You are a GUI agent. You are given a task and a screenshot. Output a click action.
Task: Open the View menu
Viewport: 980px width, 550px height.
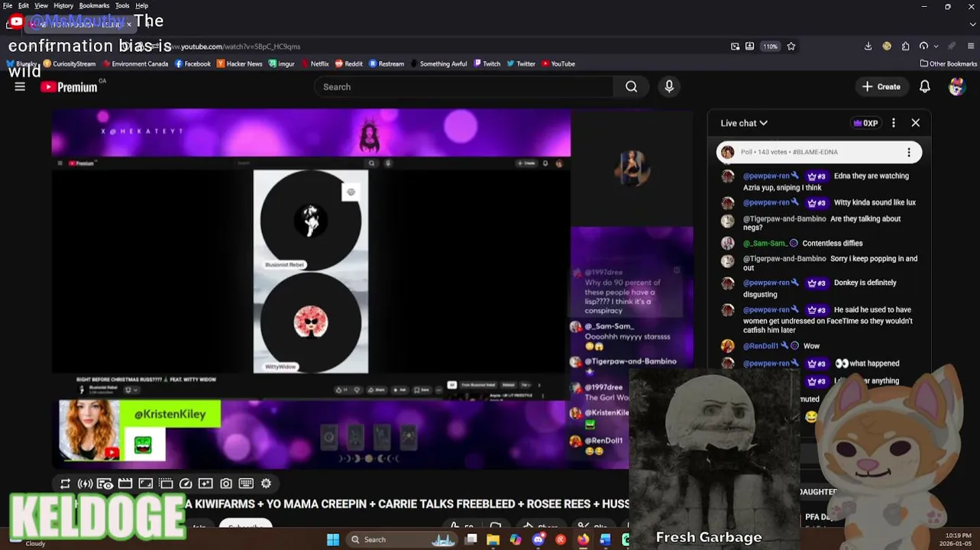coord(41,5)
